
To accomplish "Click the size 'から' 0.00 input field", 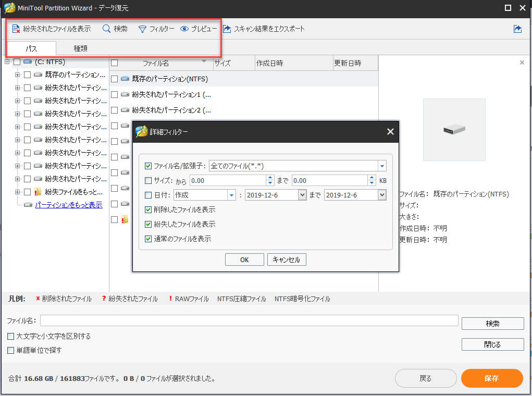I will click(x=228, y=180).
